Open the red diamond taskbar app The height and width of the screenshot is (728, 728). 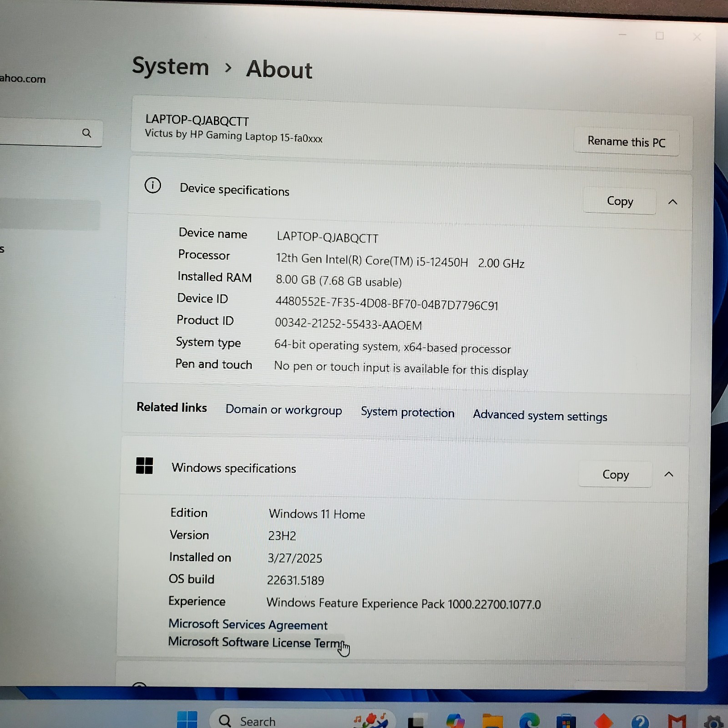point(603,722)
